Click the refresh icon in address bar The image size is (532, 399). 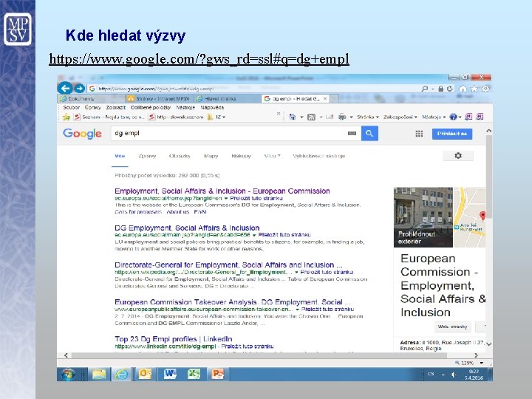pos(450,89)
